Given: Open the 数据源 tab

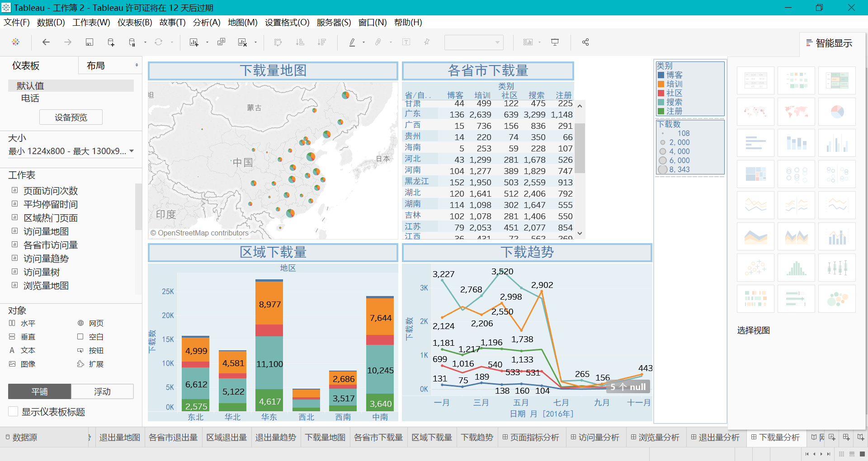Looking at the screenshot, I should [21, 437].
